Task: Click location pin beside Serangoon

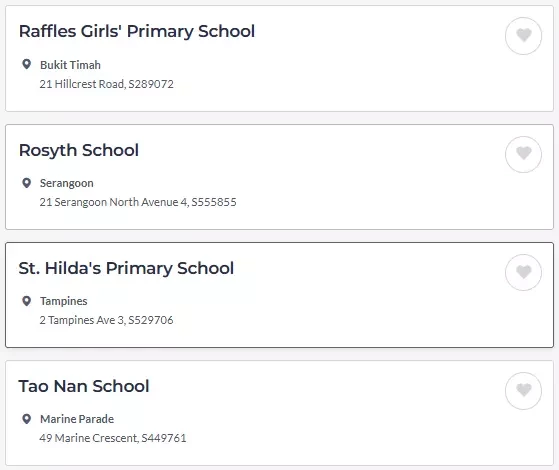Action: point(26,183)
